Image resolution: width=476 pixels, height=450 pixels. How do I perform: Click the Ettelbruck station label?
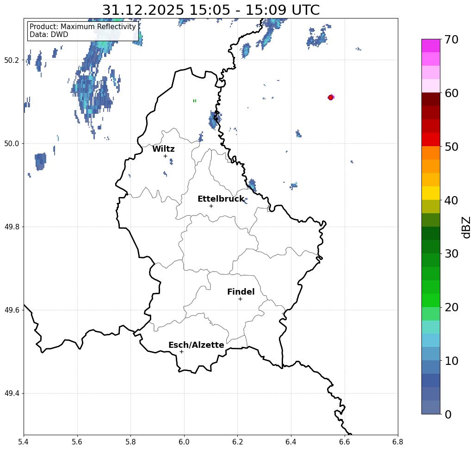pyautogui.click(x=221, y=199)
